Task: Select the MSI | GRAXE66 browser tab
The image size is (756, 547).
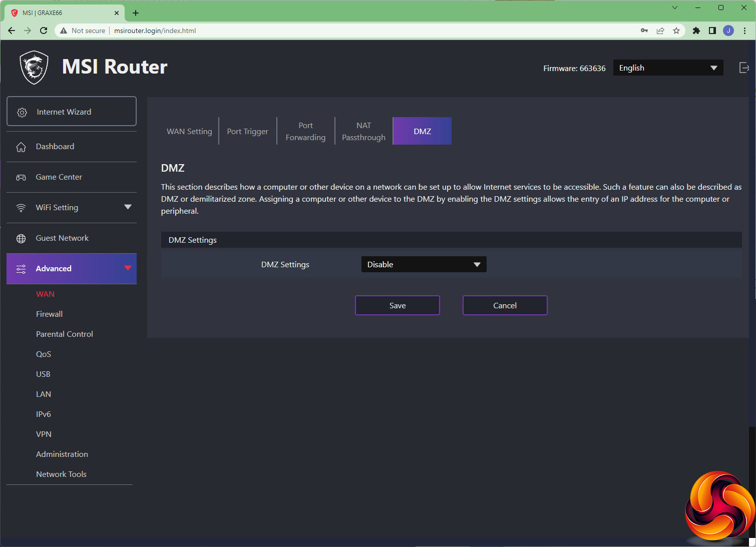Action: [65, 13]
